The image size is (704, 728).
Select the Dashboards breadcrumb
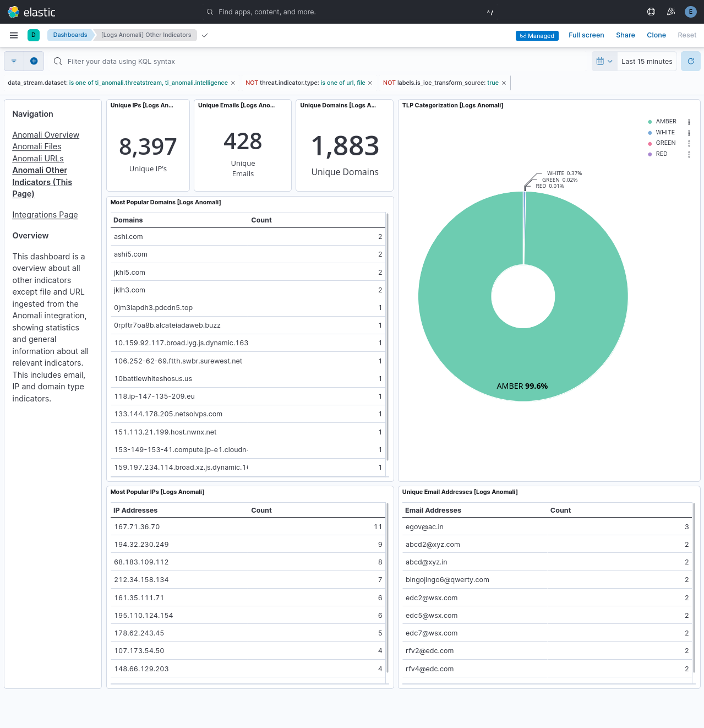[x=70, y=35]
